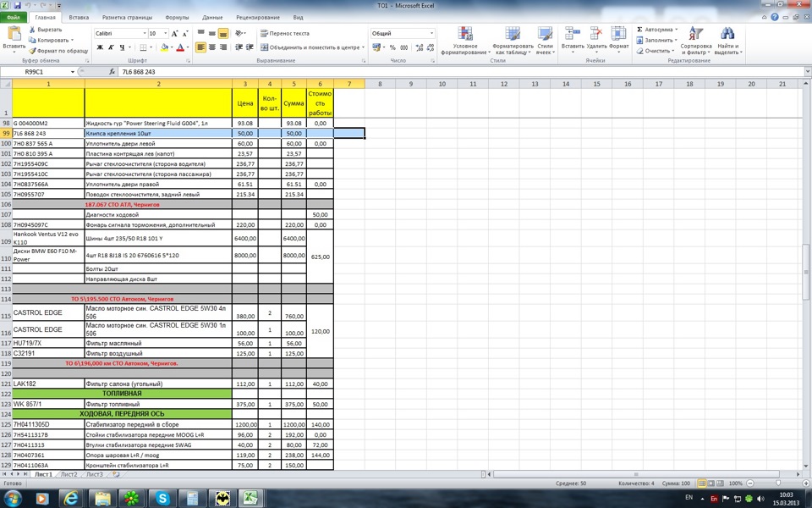Apply thousands separator (000) format
Screen dimensions: 812x508
(404, 47)
